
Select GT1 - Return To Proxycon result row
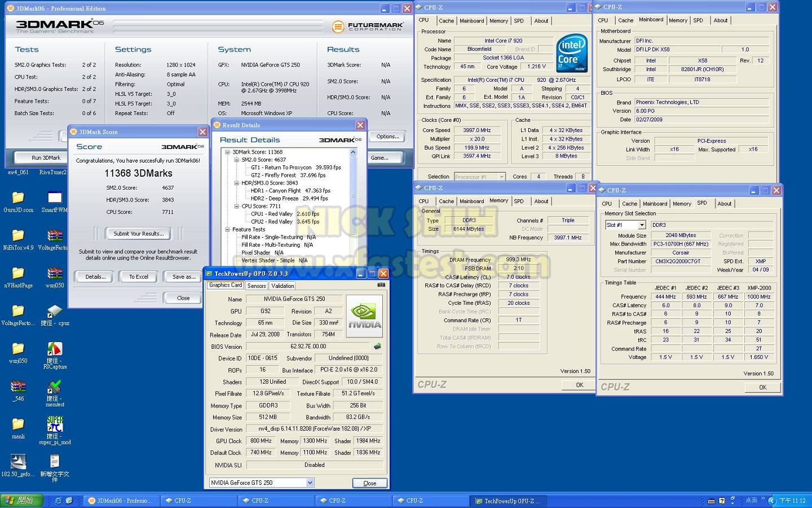(x=295, y=168)
